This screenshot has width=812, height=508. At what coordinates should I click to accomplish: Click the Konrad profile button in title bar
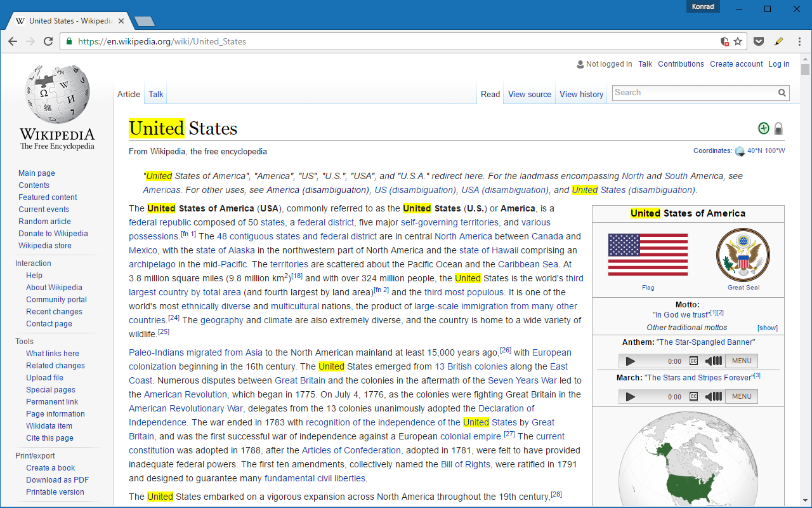point(703,7)
